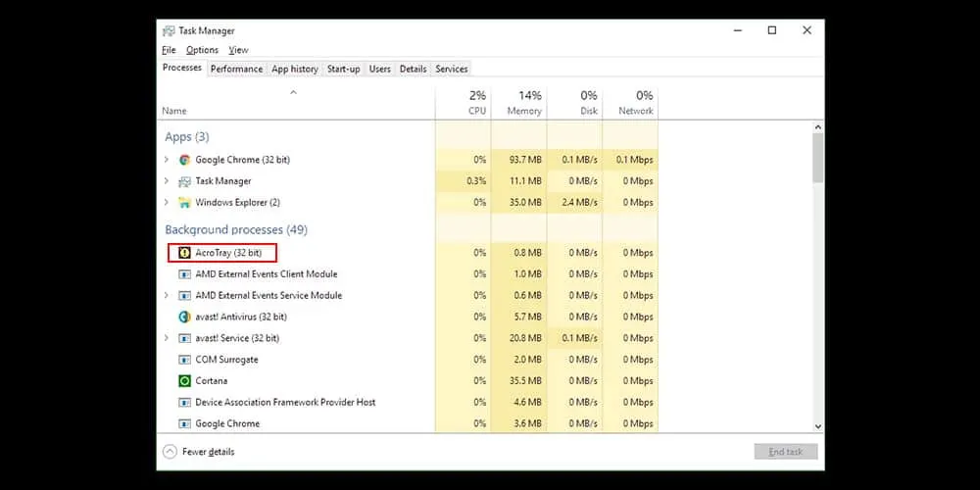Image resolution: width=980 pixels, height=490 pixels.
Task: Toggle sort order using the Name column arrow
Action: 293,92
